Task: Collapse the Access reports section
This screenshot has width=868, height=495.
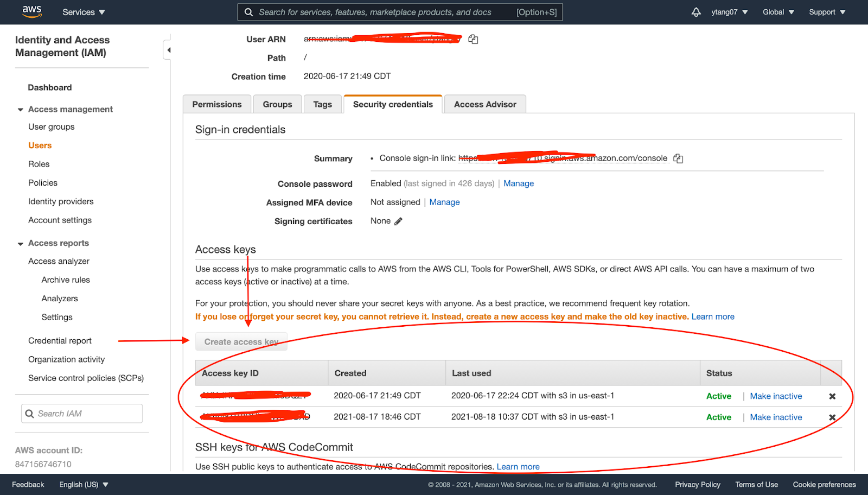Action: 21,244
